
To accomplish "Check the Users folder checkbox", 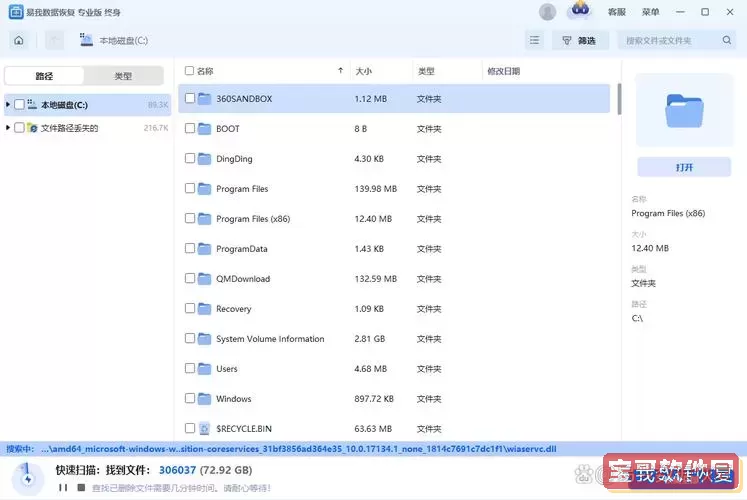I will [x=190, y=368].
